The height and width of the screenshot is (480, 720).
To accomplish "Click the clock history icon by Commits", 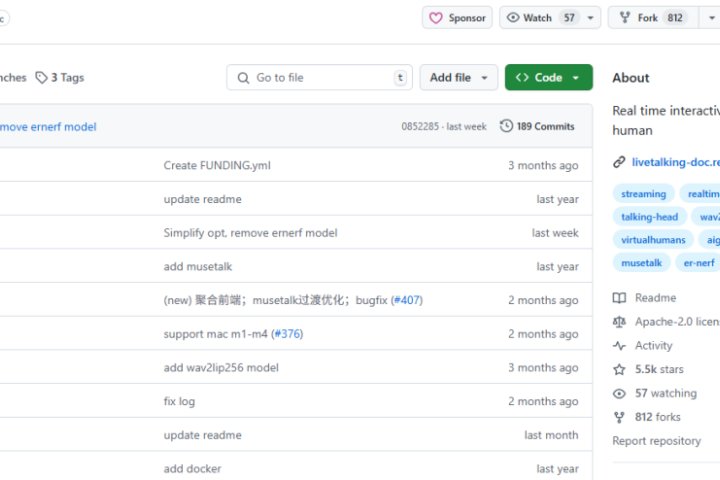I will 507,127.
